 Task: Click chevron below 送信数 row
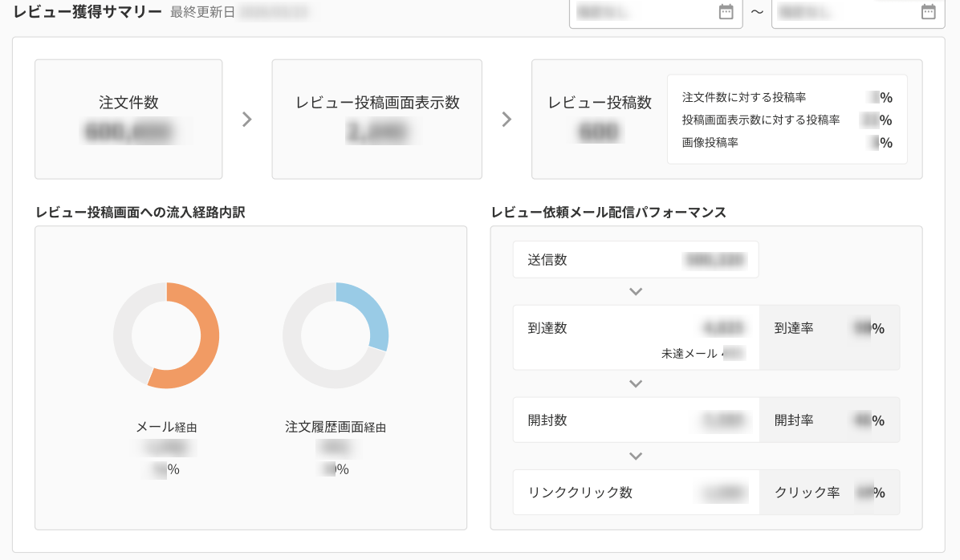coord(636,292)
